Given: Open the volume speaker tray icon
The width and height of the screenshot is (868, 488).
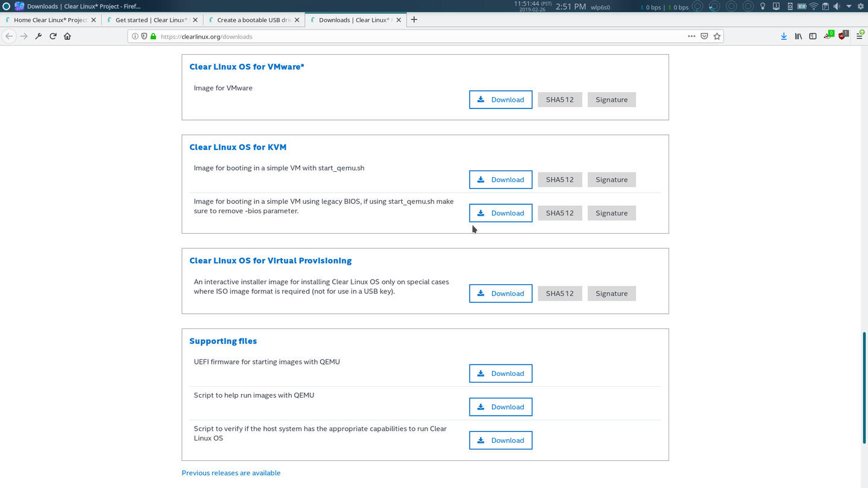Looking at the screenshot, I should pyautogui.click(x=837, y=7).
